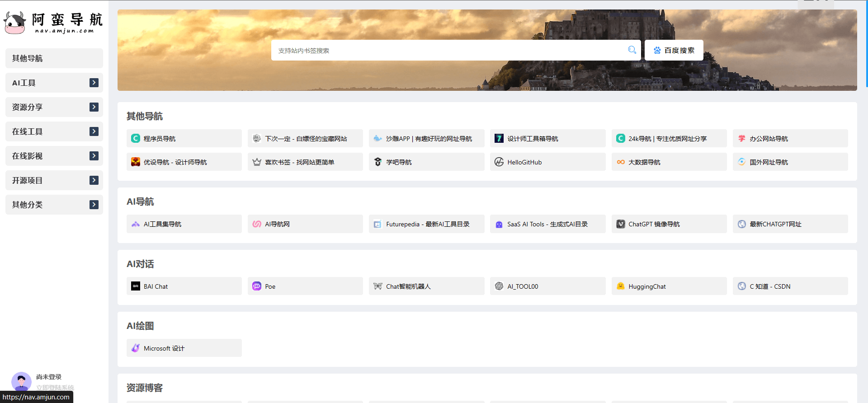Select 其他导航 in the sidebar
Viewport: 868px width, 403px height.
54,58
